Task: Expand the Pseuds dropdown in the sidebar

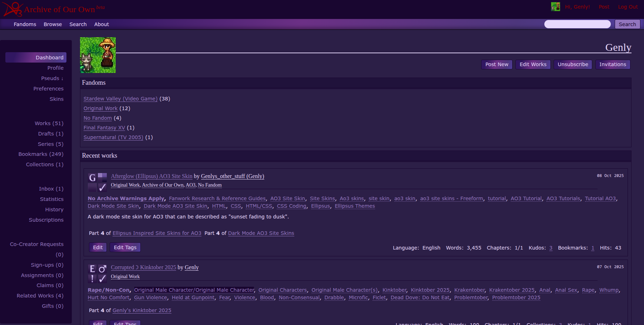Action: [52, 78]
